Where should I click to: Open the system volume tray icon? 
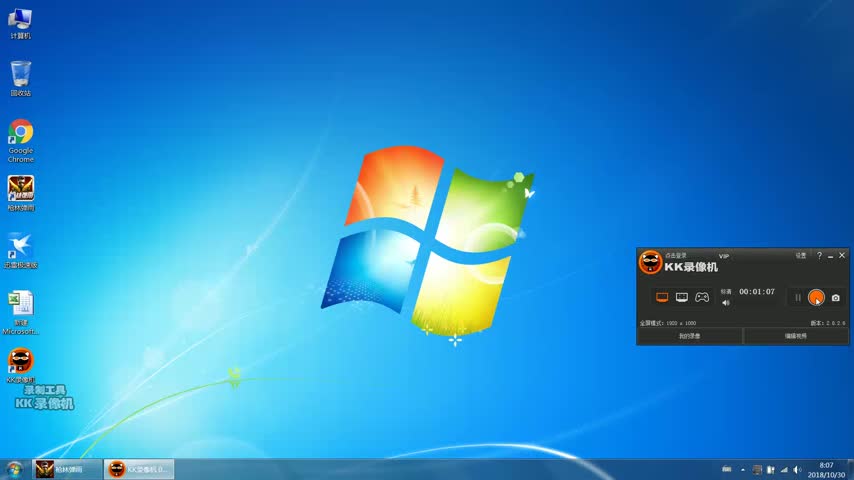click(x=797, y=470)
